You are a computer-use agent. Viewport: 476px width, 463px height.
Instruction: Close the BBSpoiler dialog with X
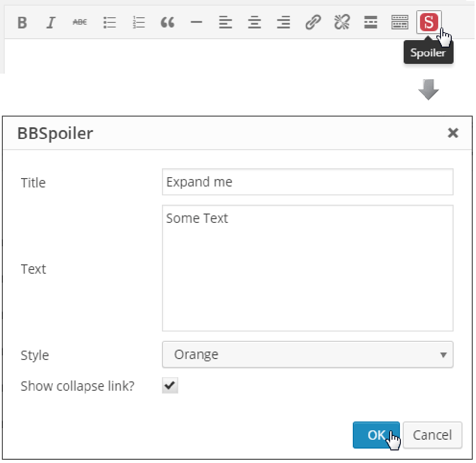(x=453, y=133)
